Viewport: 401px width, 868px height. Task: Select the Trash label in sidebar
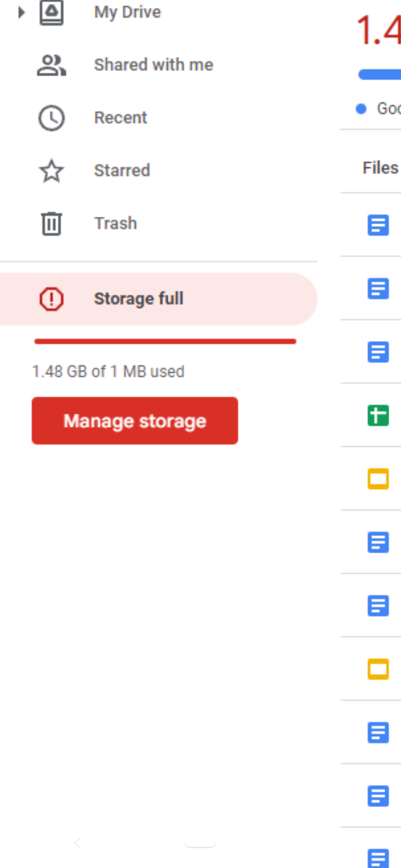115,224
